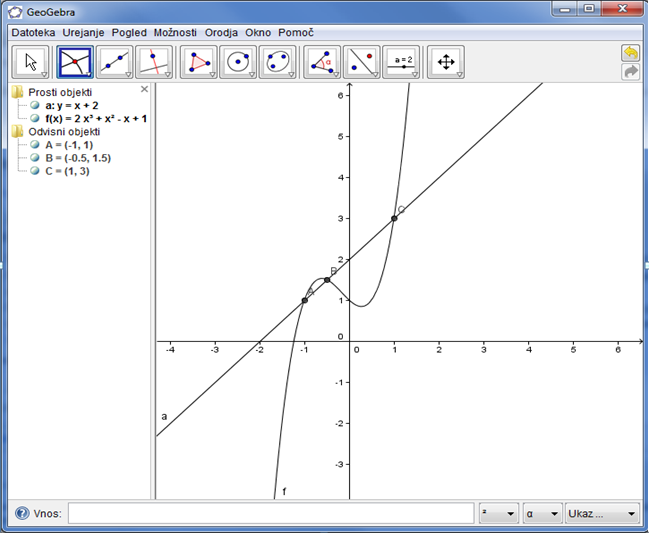Image resolution: width=649 pixels, height=533 pixels.
Task: Toggle visibility of point A = (-1, 1)
Action: pos(35,145)
